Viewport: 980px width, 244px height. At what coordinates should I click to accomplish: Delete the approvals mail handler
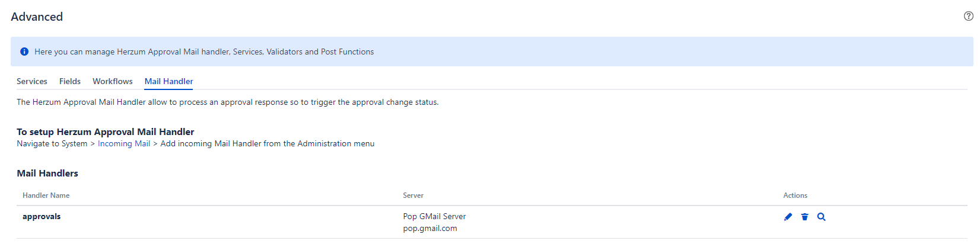(804, 217)
